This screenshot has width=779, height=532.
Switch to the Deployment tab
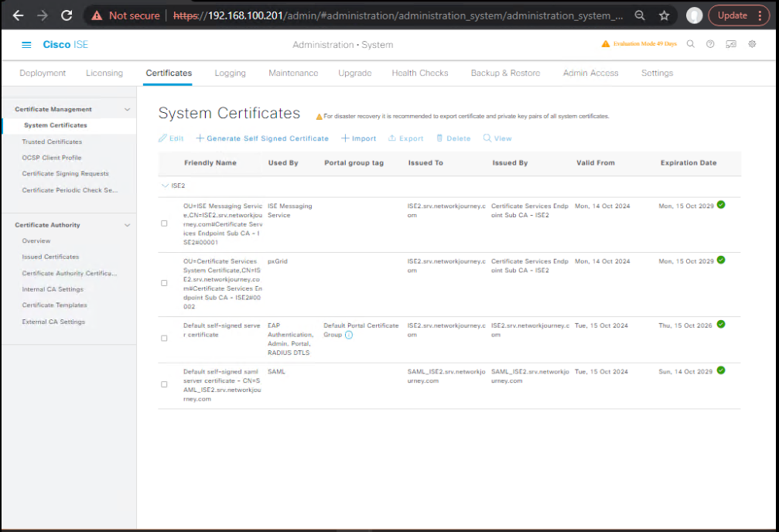pyautogui.click(x=43, y=73)
